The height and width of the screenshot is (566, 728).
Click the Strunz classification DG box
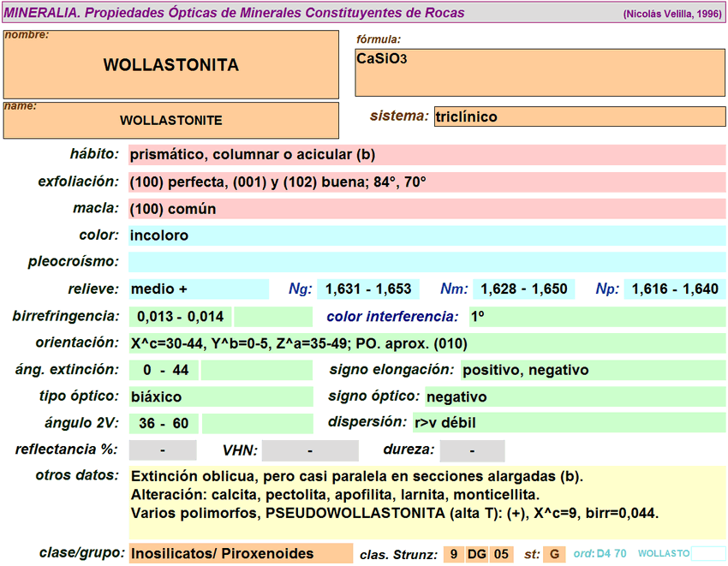coord(477,554)
